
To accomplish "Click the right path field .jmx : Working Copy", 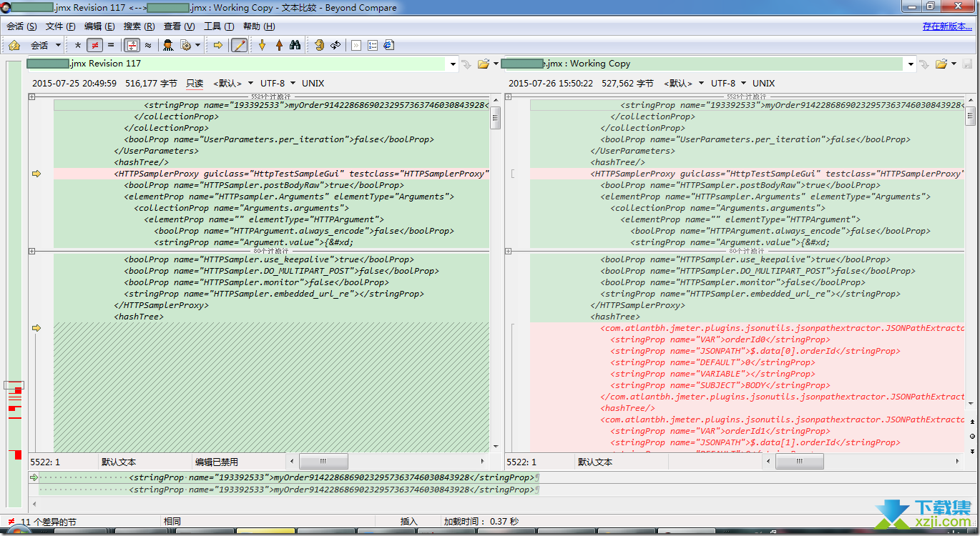I will [x=709, y=64].
